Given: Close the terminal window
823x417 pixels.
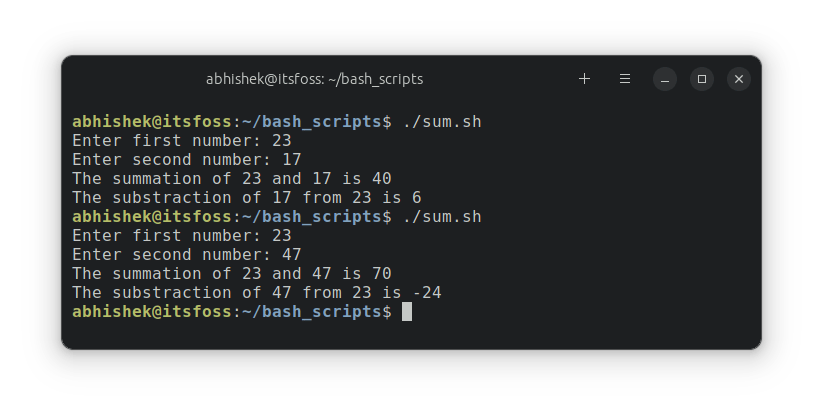Looking at the screenshot, I should point(738,78).
